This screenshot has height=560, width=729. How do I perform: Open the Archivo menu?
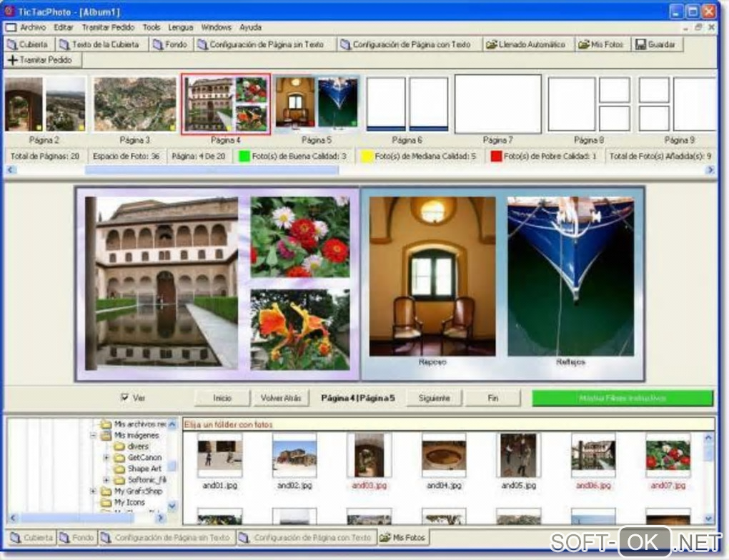[x=33, y=27]
